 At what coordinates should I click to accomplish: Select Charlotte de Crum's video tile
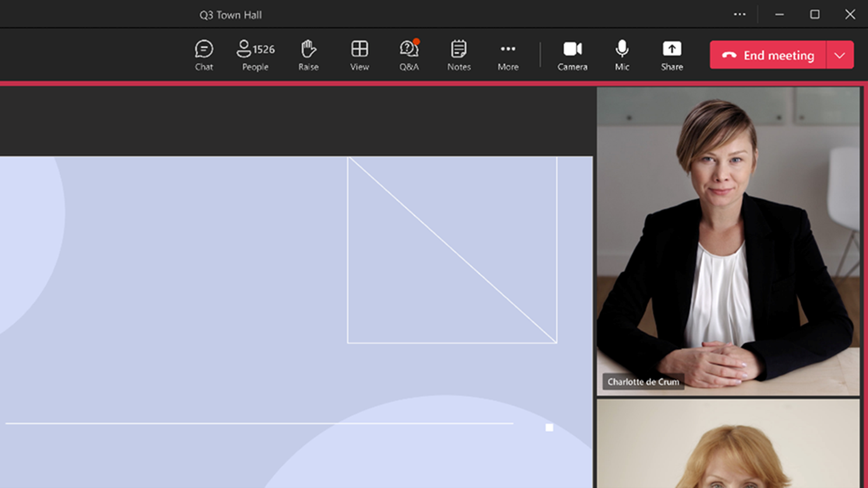pyautogui.click(x=728, y=241)
